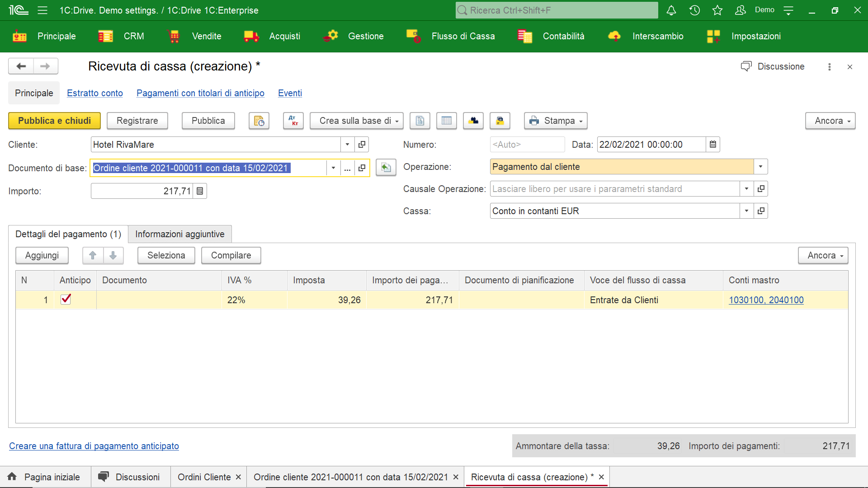Open Vendite section menu

(x=195, y=36)
